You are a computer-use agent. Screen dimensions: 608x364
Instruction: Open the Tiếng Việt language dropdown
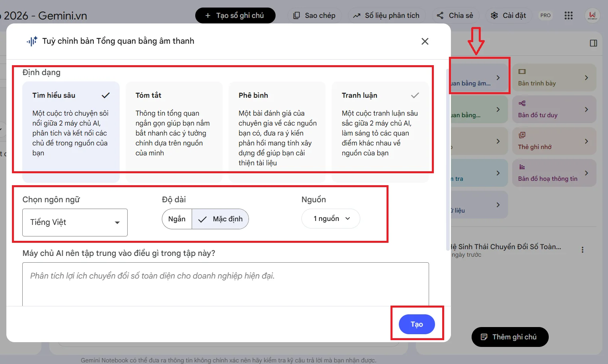tap(75, 223)
